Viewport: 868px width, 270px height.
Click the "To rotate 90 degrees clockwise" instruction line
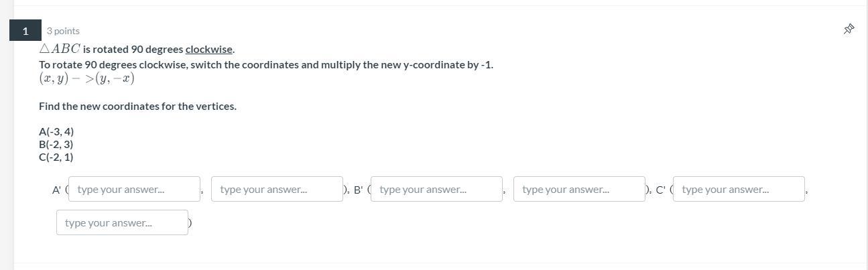pos(265,65)
